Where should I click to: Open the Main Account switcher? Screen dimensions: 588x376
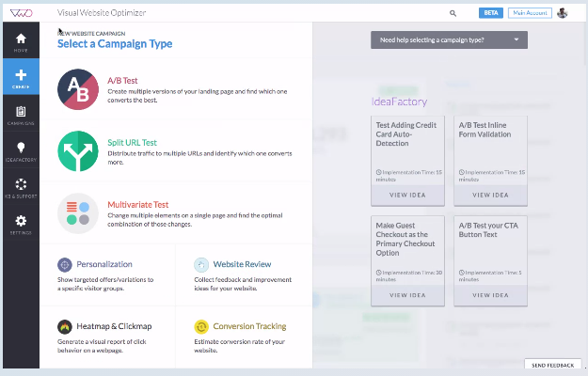pyautogui.click(x=530, y=13)
